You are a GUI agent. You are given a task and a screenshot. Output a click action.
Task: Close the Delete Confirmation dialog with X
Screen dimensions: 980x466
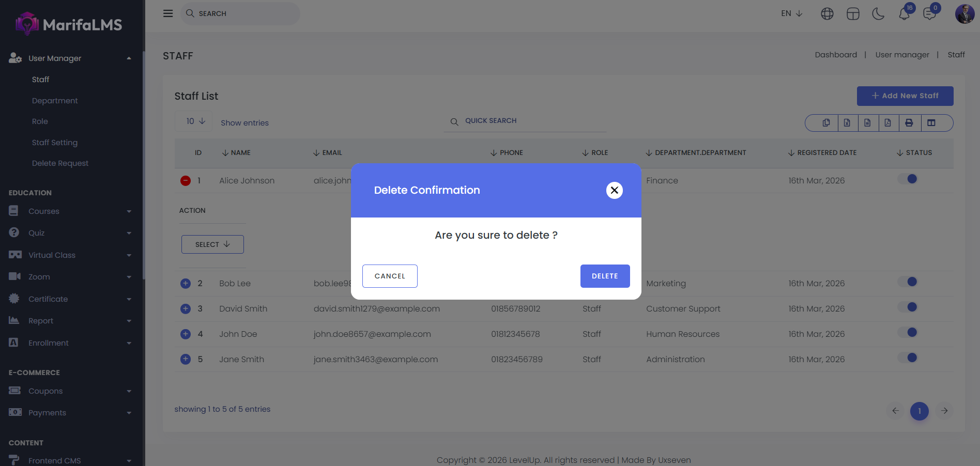(x=614, y=190)
